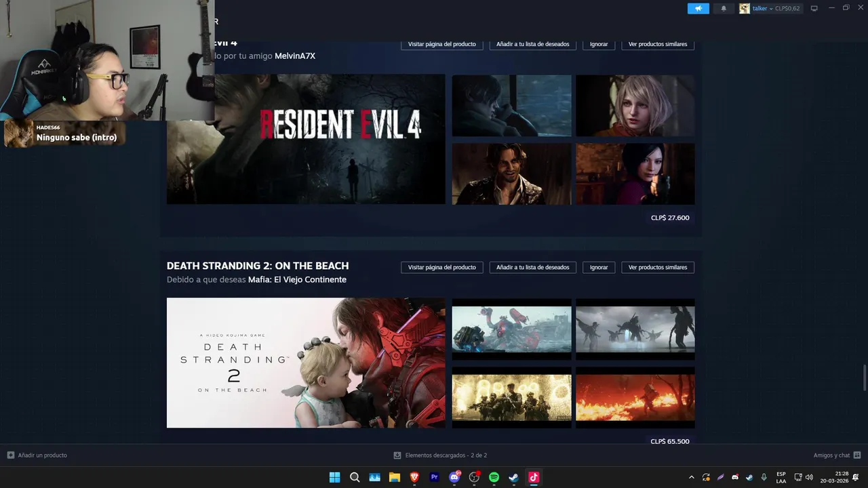Show hidden system tray icons chevron
This screenshot has height=488, width=868.
[x=691, y=477]
